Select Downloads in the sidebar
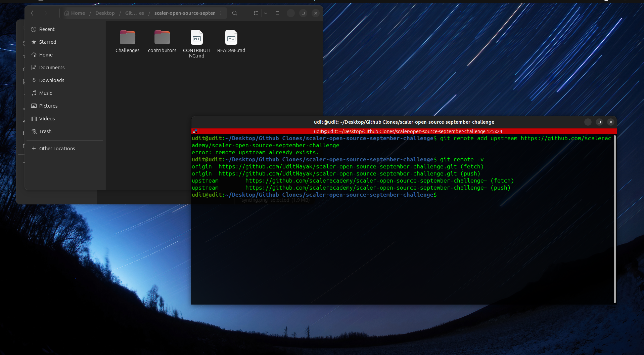644x355 pixels. (51, 80)
